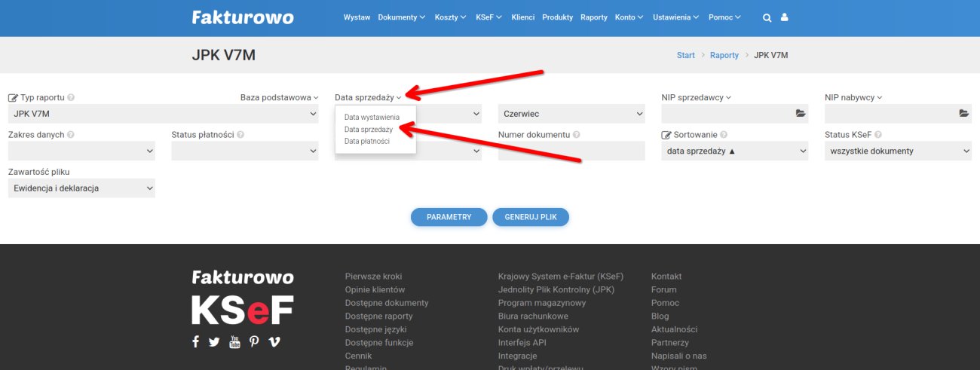The height and width of the screenshot is (370, 980).
Task: Open the Sortowanie data sprzedaży dropdown
Action: pyautogui.click(x=735, y=151)
